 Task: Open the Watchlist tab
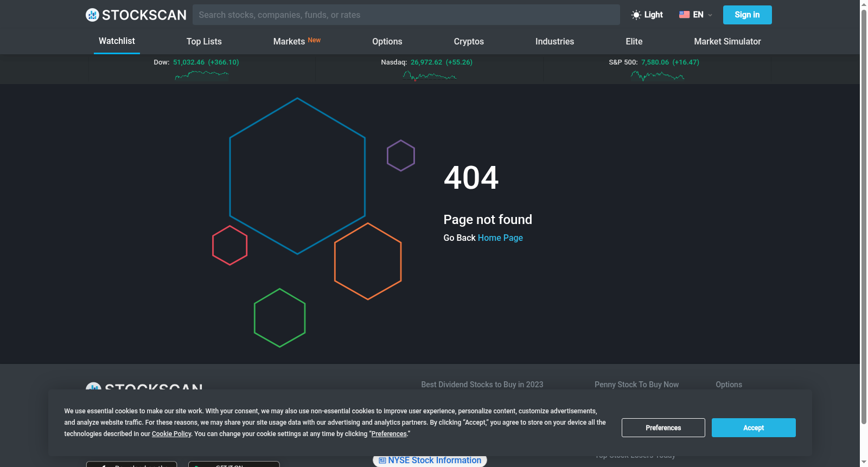click(117, 41)
